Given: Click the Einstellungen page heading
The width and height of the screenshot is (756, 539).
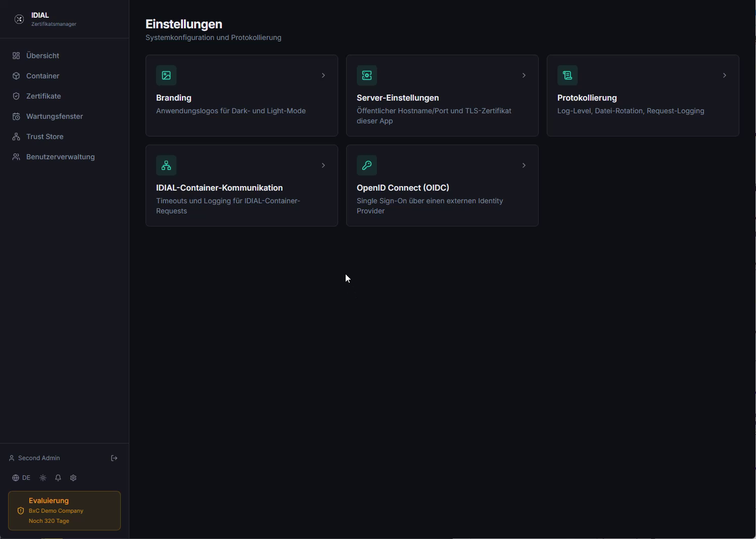Looking at the screenshot, I should pyautogui.click(x=184, y=24).
